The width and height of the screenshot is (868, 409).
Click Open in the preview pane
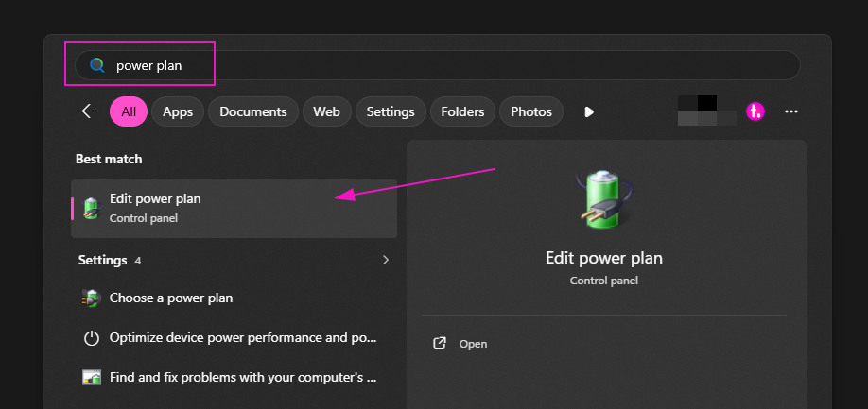(x=473, y=344)
